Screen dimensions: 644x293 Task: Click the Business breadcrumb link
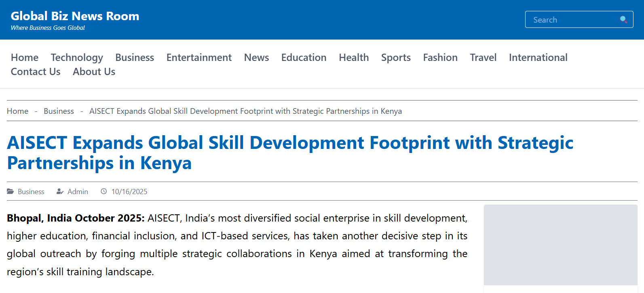(59, 111)
